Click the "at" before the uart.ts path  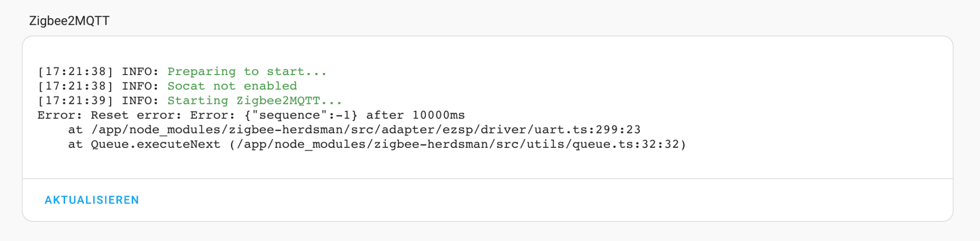tap(75, 130)
